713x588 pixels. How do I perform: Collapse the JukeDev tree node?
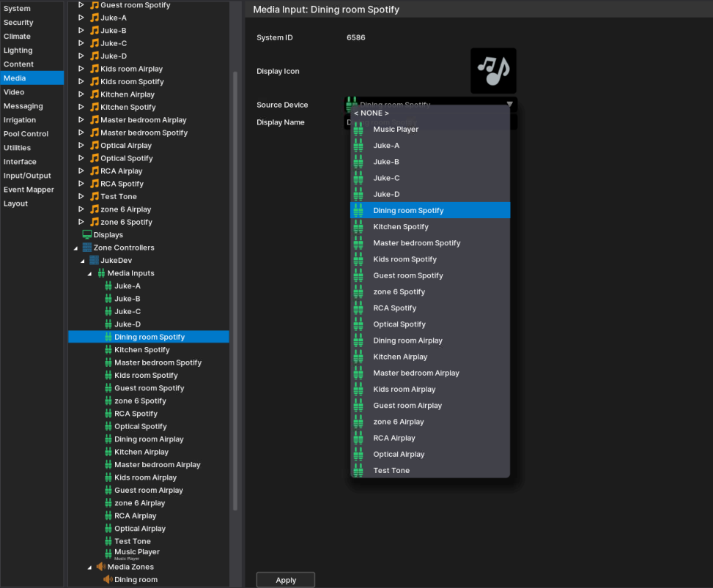[x=83, y=261]
